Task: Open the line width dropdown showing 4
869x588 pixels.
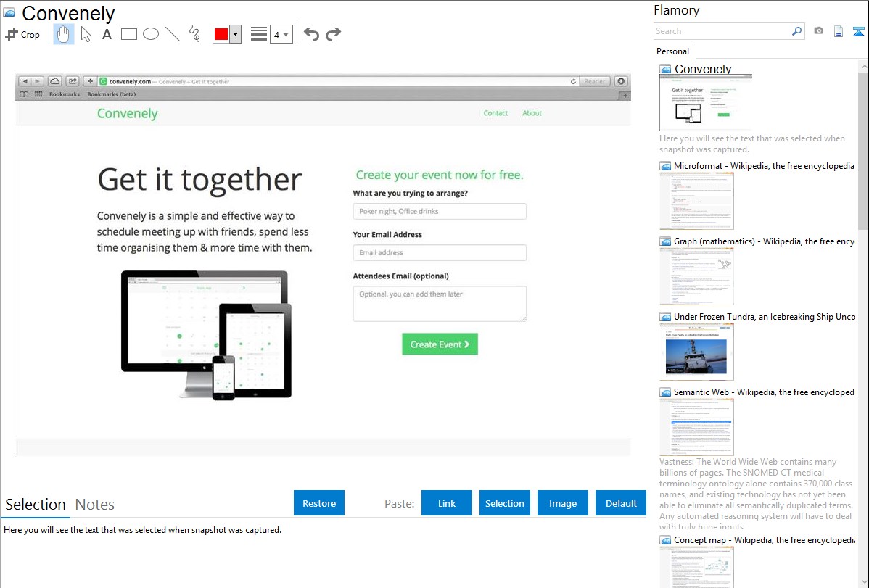Action: tap(281, 34)
